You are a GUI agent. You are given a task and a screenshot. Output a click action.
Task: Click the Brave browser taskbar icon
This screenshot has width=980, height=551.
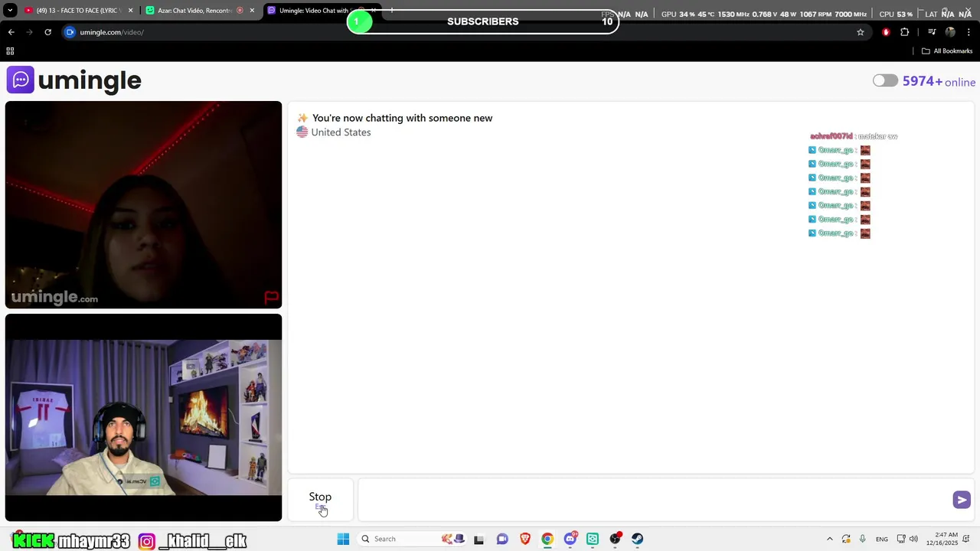point(524,539)
